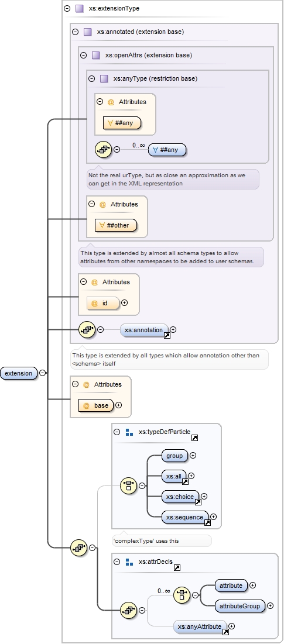Screen dimensions: 284x644
Task: Click the choice compositor icon in xs:typeDefParticle
Action: click(128, 485)
